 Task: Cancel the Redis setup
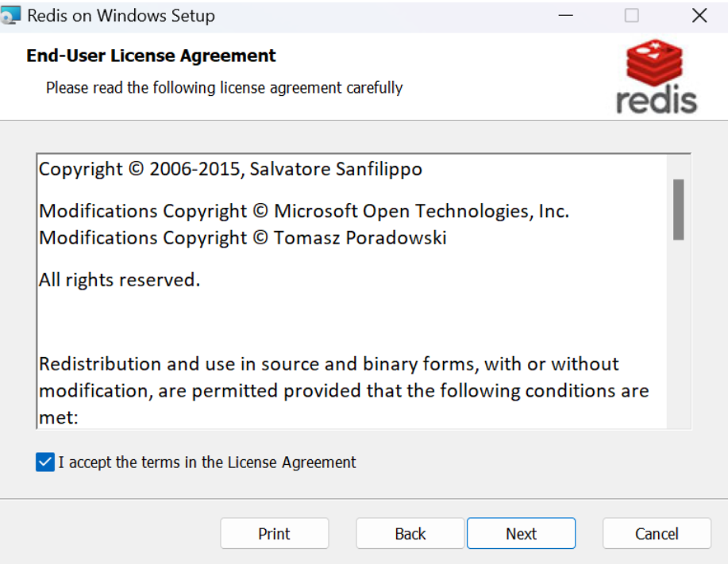657,533
